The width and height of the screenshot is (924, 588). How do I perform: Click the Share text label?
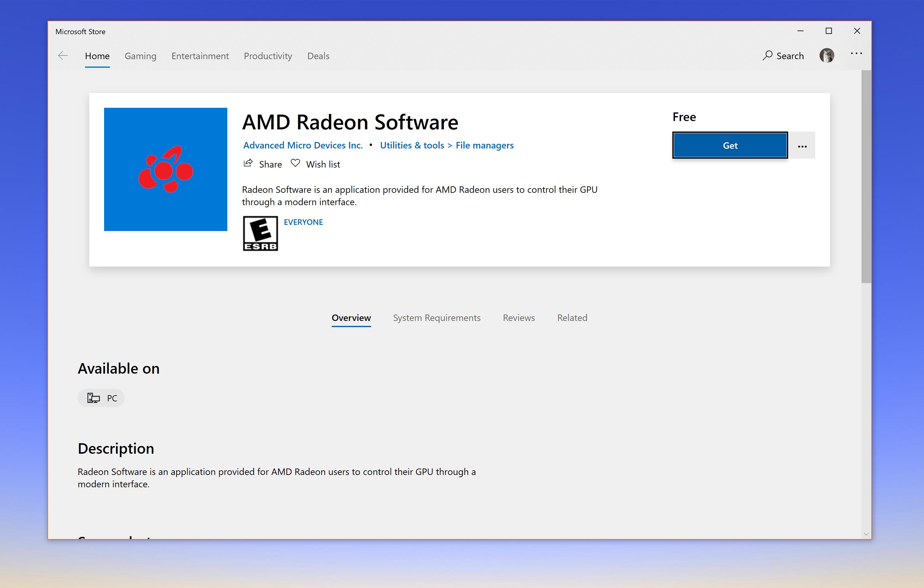click(x=270, y=164)
